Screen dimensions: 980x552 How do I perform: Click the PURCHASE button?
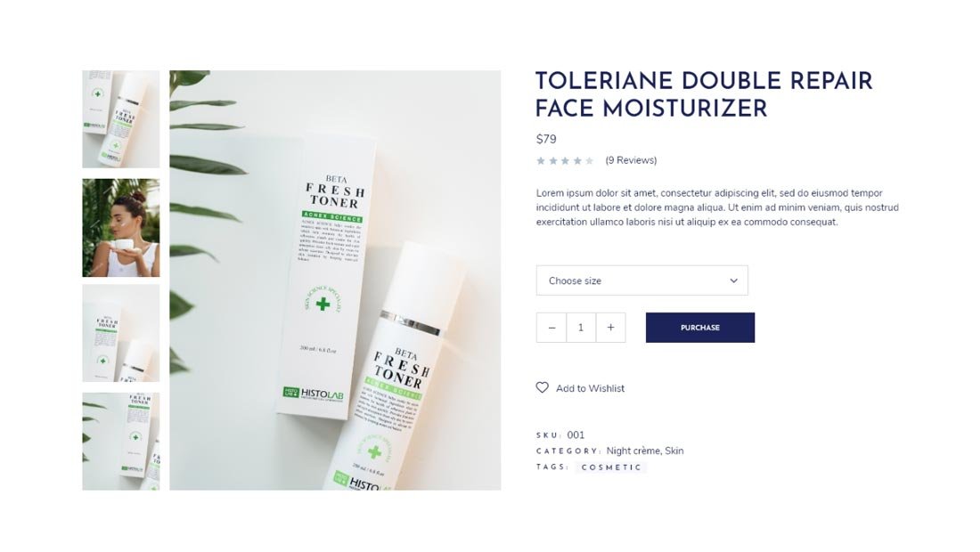[700, 328]
